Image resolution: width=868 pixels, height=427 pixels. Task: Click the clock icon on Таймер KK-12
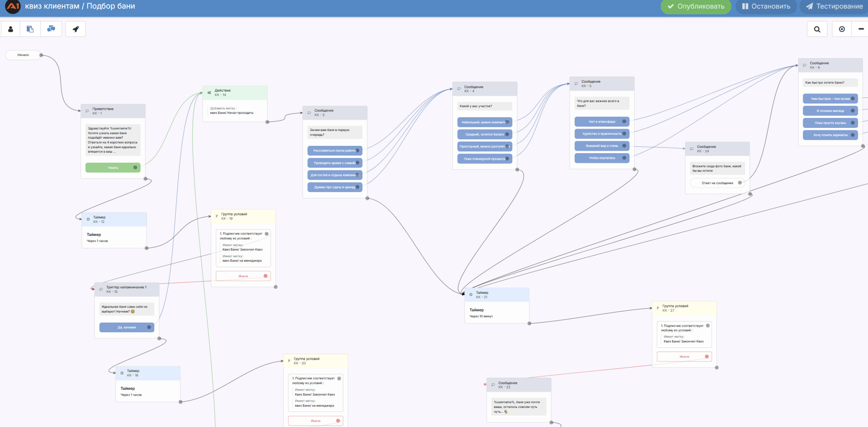[88, 220]
